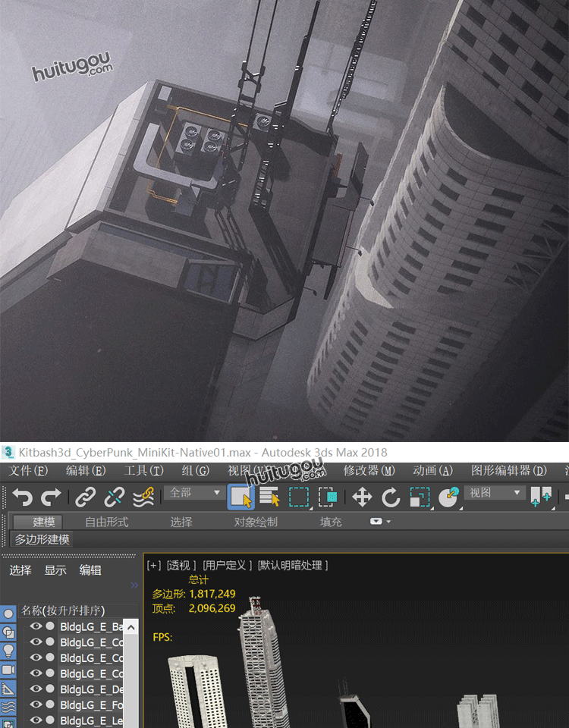Open the Select by Name list tool
Image resolution: width=569 pixels, height=728 pixels.
269,497
